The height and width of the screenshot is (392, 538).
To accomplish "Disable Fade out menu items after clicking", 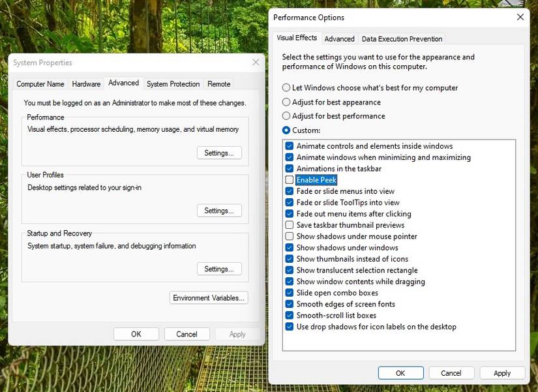I will pos(290,214).
